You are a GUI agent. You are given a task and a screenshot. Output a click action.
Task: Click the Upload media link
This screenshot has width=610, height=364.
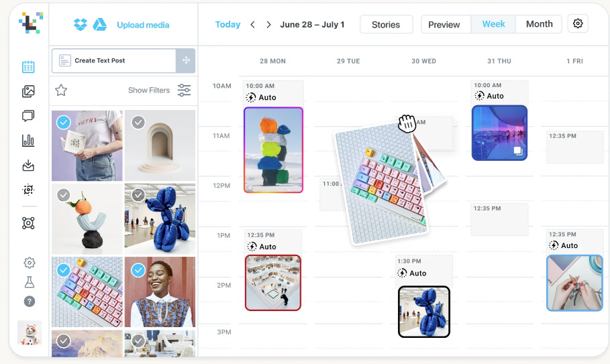tap(143, 25)
